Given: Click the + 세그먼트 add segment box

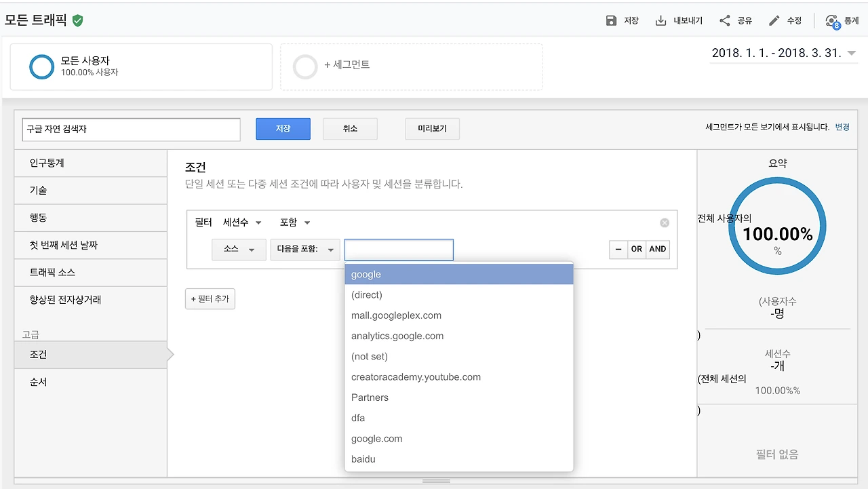Looking at the screenshot, I should click(412, 66).
